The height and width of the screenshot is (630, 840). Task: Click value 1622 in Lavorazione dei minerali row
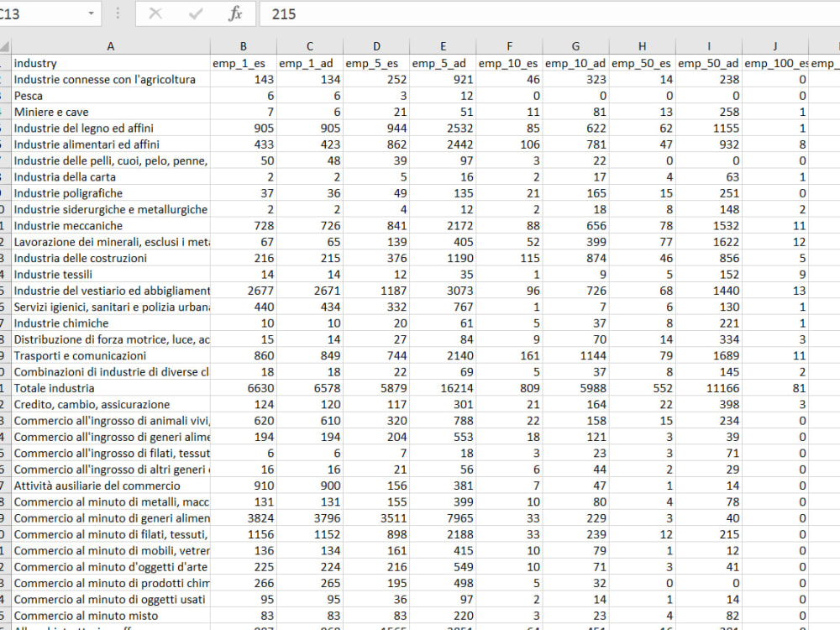(708, 242)
